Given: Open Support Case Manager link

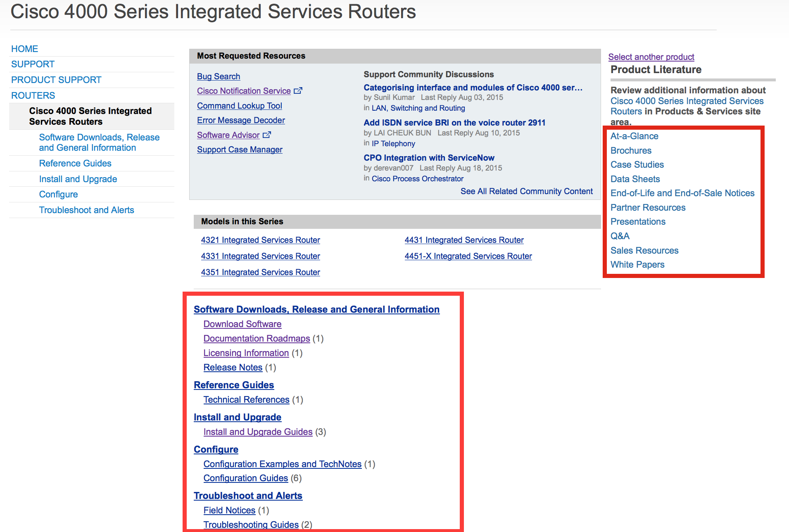Looking at the screenshot, I should pyautogui.click(x=240, y=150).
